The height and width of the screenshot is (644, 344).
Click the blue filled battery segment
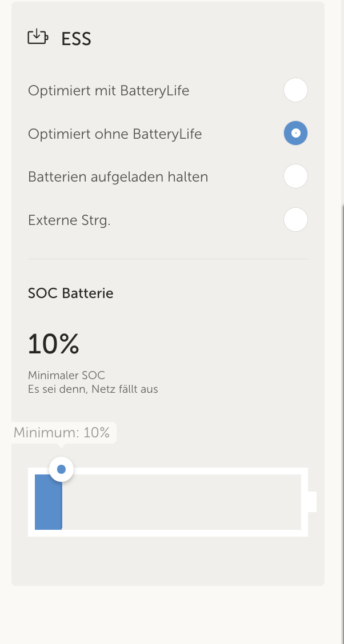pos(48,502)
